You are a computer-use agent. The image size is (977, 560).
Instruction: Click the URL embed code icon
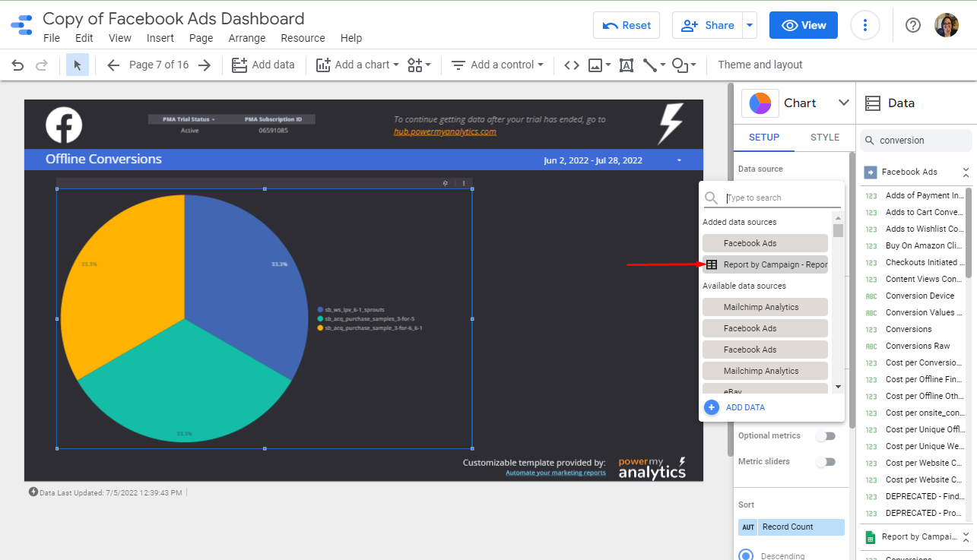(571, 65)
